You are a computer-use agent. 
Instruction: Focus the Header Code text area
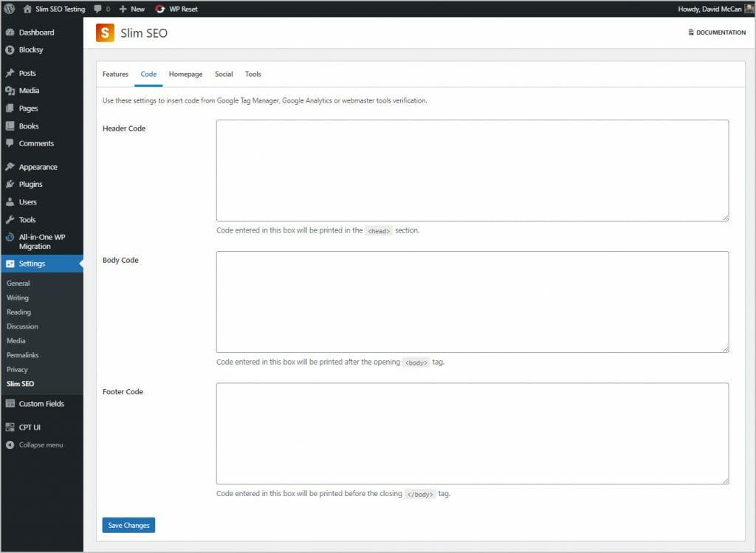click(472, 171)
